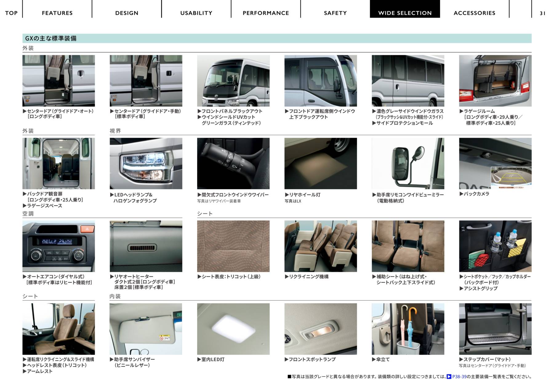Select the luggage room photo

[495, 81]
